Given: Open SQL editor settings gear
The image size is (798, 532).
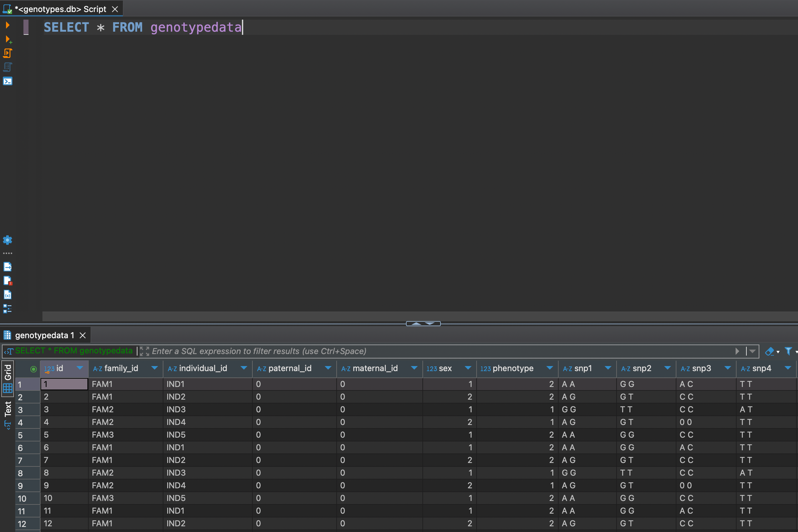Looking at the screenshot, I should coord(8,240).
